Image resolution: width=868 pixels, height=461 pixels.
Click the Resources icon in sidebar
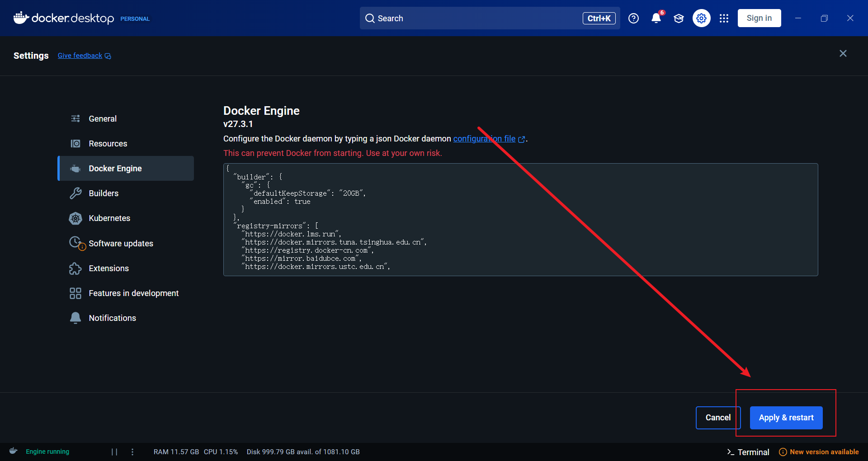pyautogui.click(x=75, y=143)
